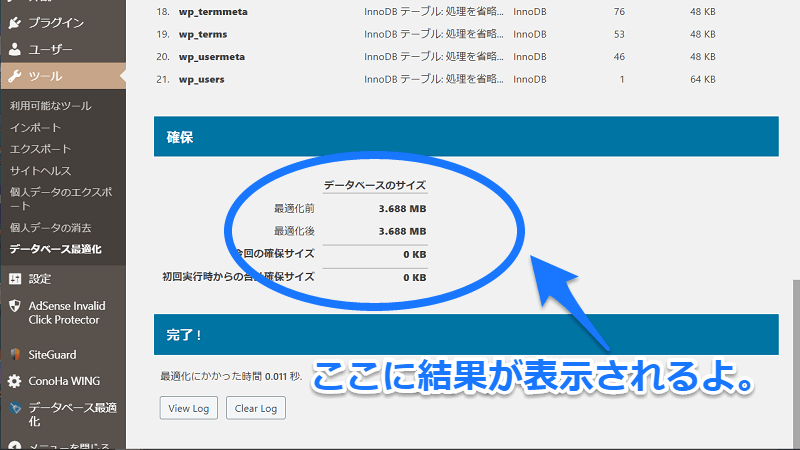The height and width of the screenshot is (450, 800).
Task: Click the wp_users table row name
Action: click(201, 79)
